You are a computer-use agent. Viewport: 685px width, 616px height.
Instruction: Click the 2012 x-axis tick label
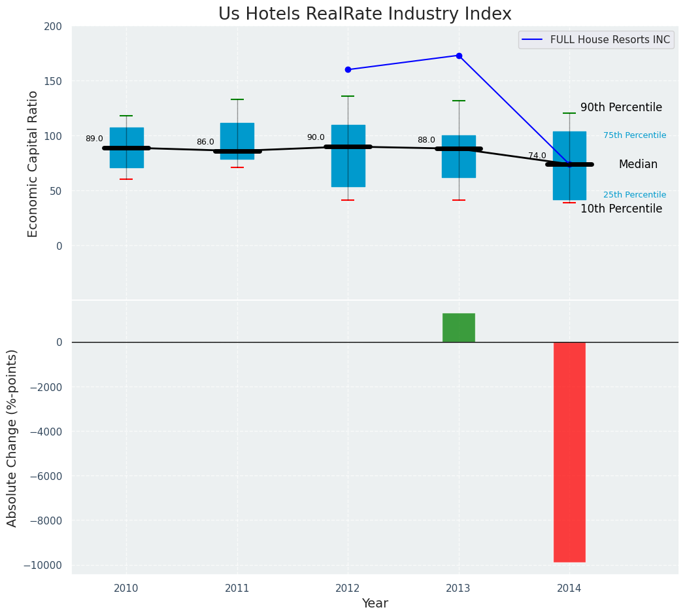click(x=348, y=589)
